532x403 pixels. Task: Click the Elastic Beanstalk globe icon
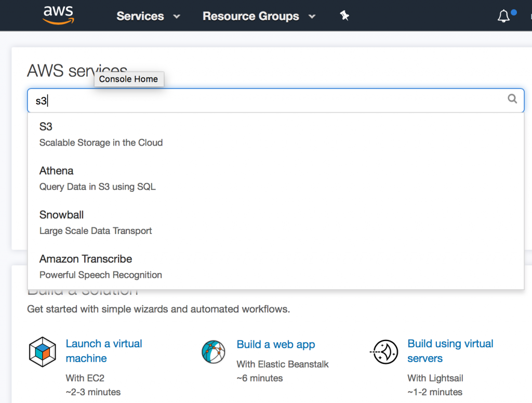pyautogui.click(x=213, y=352)
